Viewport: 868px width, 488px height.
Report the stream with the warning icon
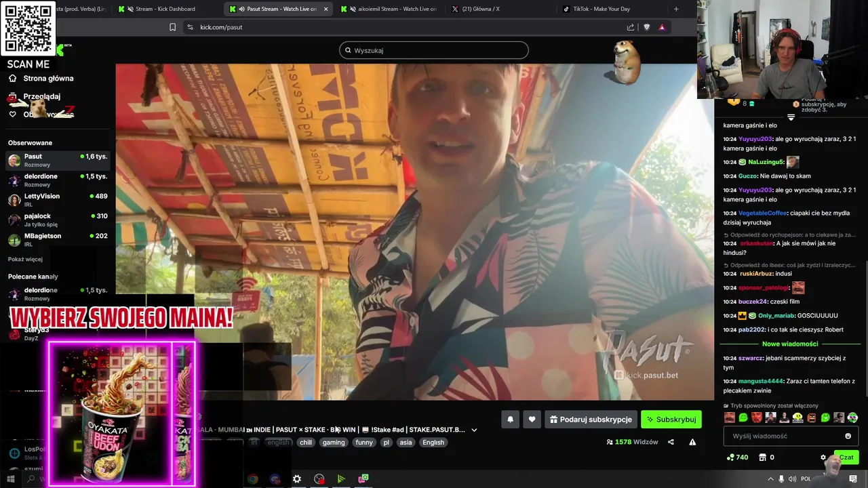click(x=692, y=442)
